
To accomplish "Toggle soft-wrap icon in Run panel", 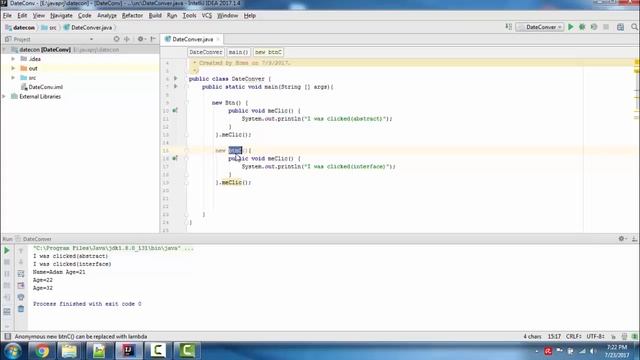I will pos(21,274).
